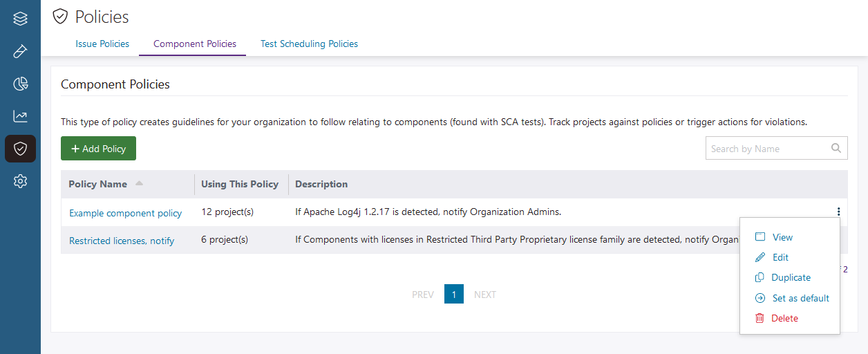Sort by Policy Name column arrow

(139, 184)
